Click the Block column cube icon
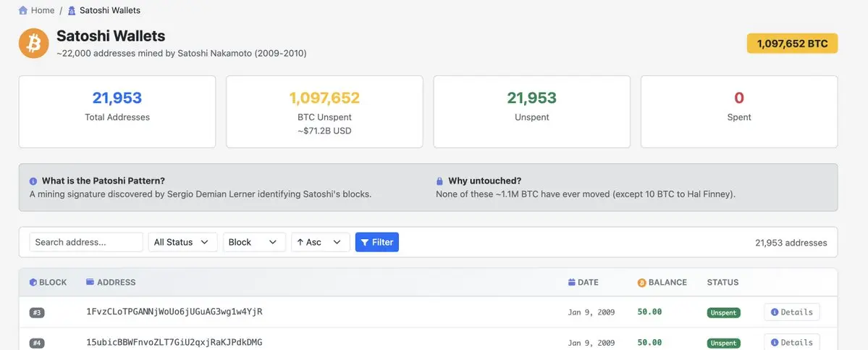The width and height of the screenshot is (868, 350). [33, 283]
